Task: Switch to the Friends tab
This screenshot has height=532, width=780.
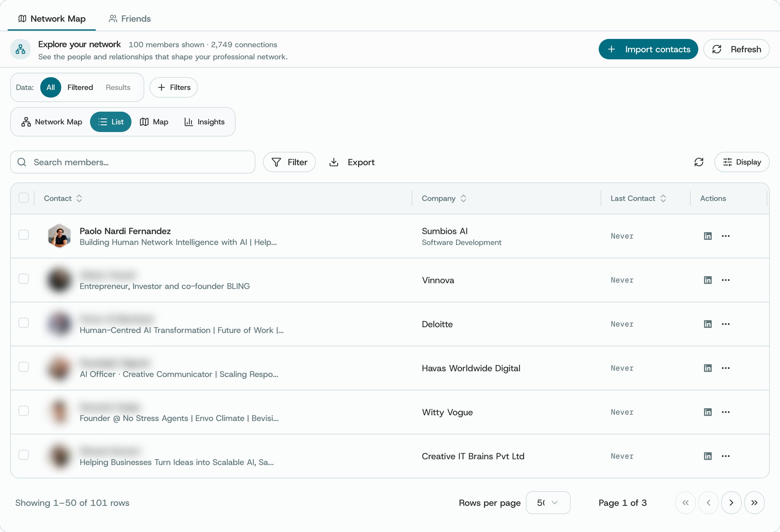Action: tap(130, 18)
